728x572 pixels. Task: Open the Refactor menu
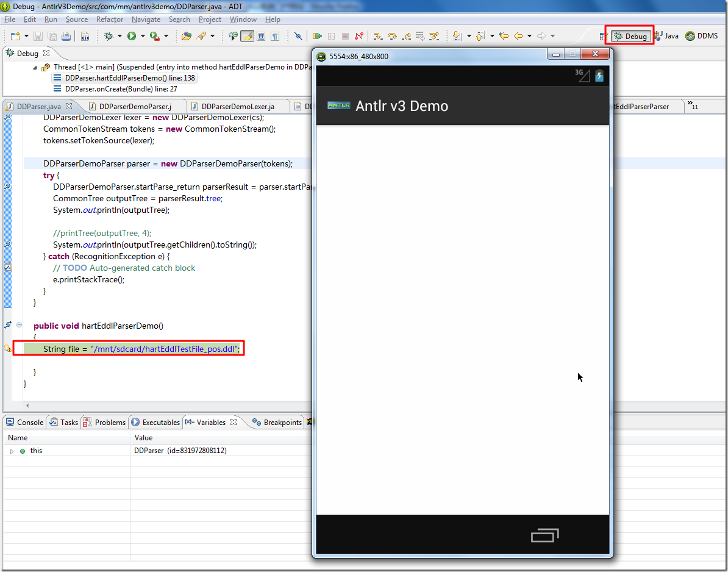click(x=110, y=20)
